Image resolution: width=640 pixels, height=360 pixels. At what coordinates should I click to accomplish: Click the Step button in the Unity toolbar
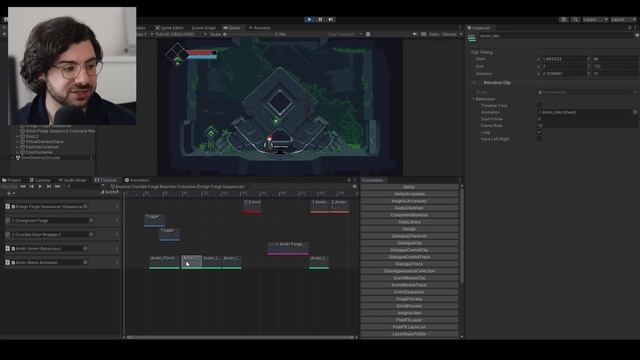331,19
